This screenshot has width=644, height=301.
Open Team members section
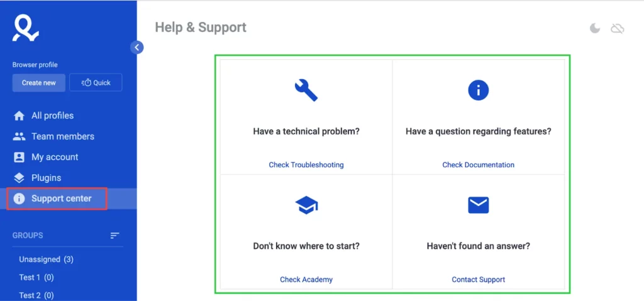click(62, 136)
